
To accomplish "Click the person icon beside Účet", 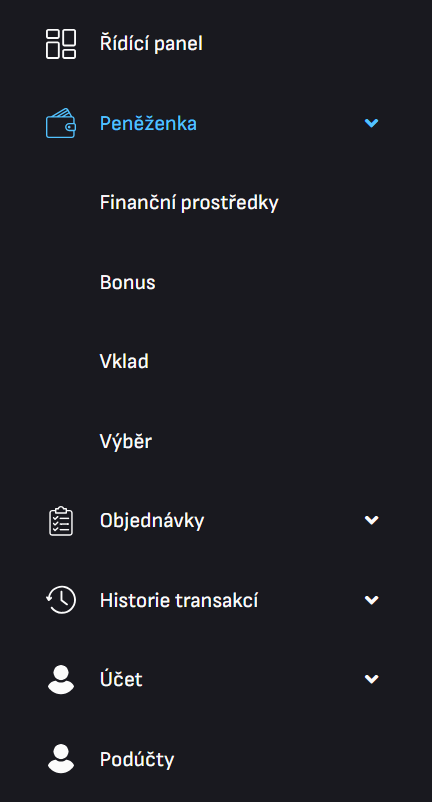I will tap(61, 680).
